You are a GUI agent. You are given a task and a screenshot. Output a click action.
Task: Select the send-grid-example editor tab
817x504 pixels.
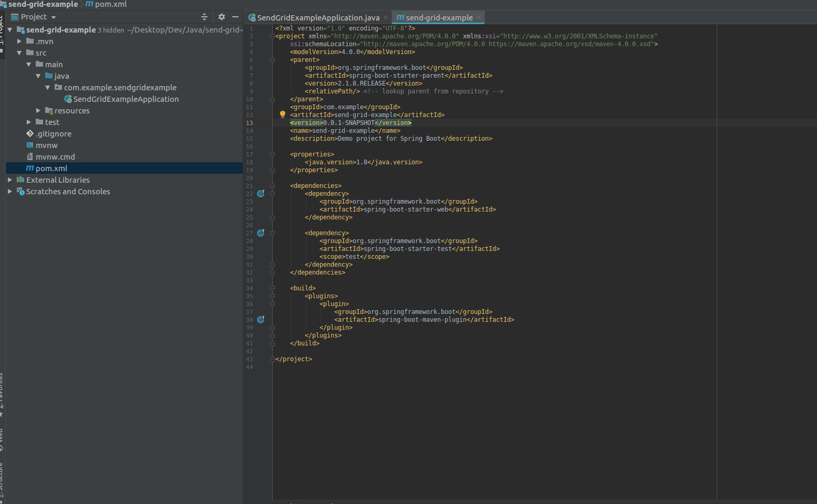[439, 17]
